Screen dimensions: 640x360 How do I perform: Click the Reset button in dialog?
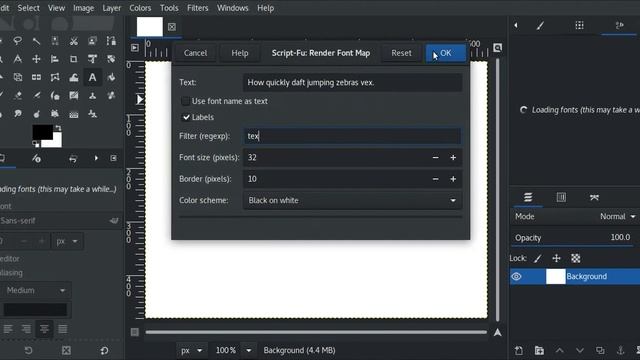click(401, 53)
